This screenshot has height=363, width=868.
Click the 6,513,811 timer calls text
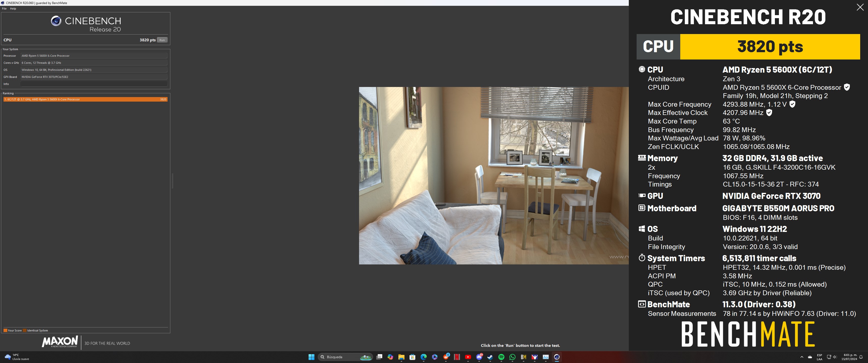(759, 258)
